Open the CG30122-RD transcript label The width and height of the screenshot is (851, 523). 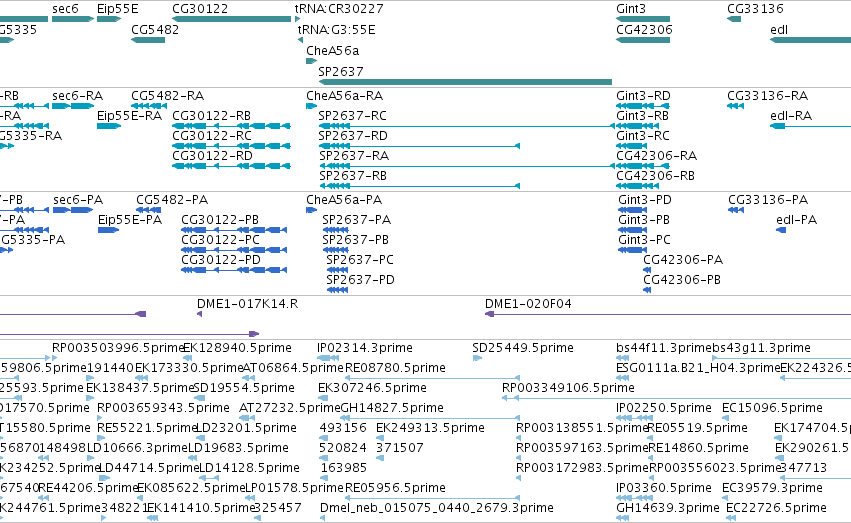pyautogui.click(x=212, y=156)
